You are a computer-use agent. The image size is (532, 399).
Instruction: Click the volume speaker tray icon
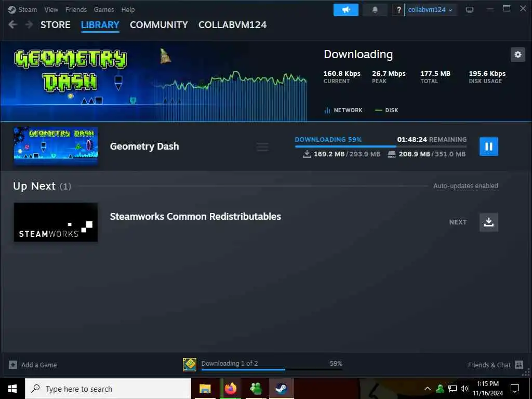pos(464,389)
